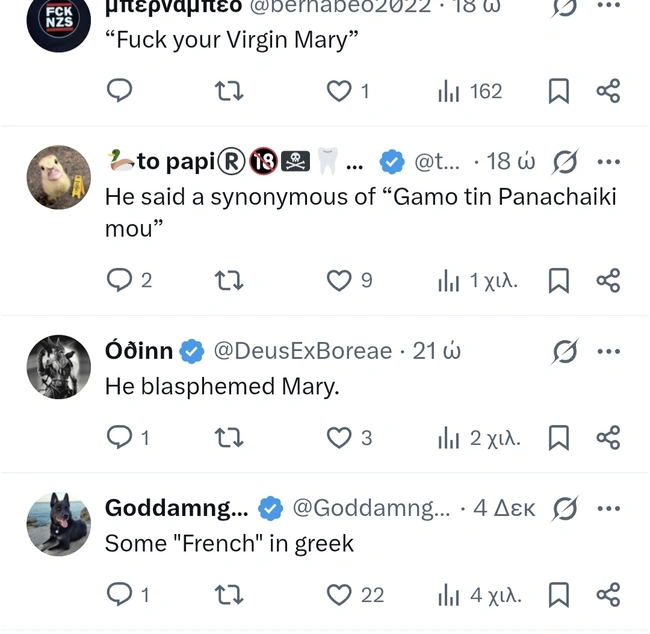Open Grok icon on Óðinn's tweet
This screenshot has height=634, width=650.
point(565,351)
